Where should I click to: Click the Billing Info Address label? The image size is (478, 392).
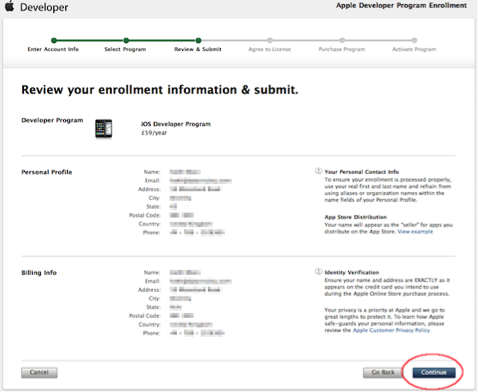tap(149, 290)
